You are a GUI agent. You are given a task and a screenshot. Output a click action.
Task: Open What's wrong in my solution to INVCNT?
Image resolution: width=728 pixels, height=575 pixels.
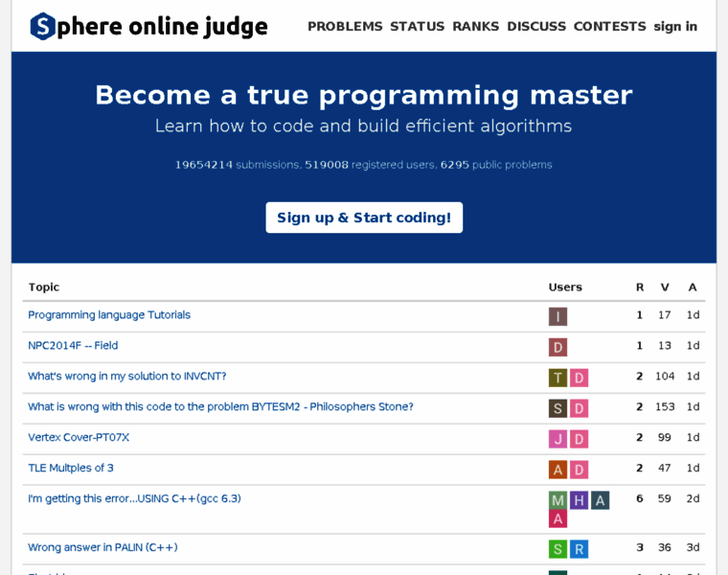click(x=127, y=377)
